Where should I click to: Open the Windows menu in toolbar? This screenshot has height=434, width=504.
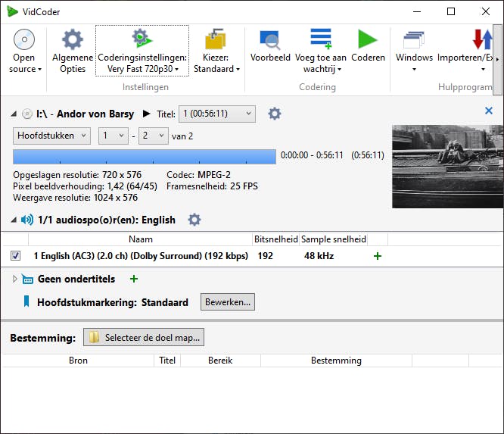(414, 52)
